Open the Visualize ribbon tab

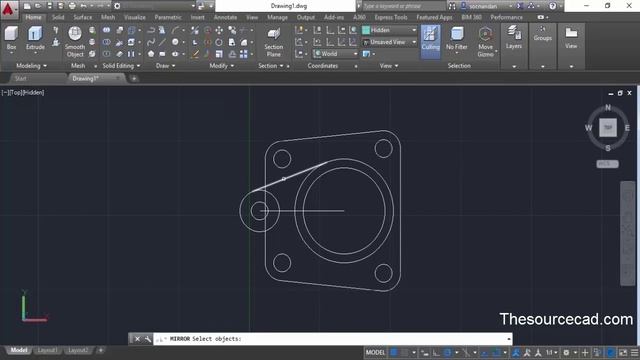[135, 17]
